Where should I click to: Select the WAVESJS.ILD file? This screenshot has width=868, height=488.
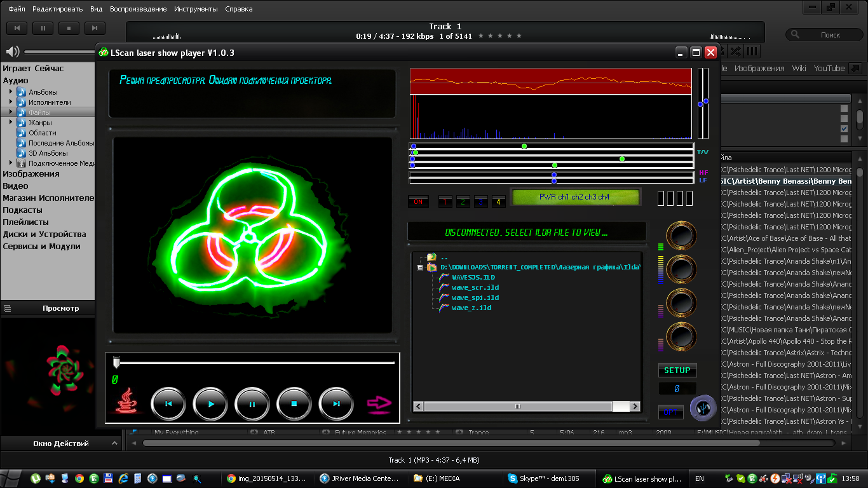(x=473, y=277)
